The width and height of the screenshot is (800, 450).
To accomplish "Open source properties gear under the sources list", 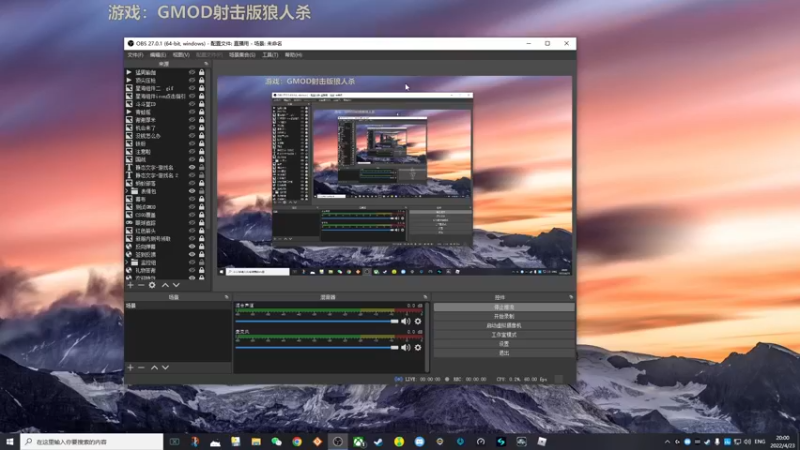I will click(x=152, y=285).
